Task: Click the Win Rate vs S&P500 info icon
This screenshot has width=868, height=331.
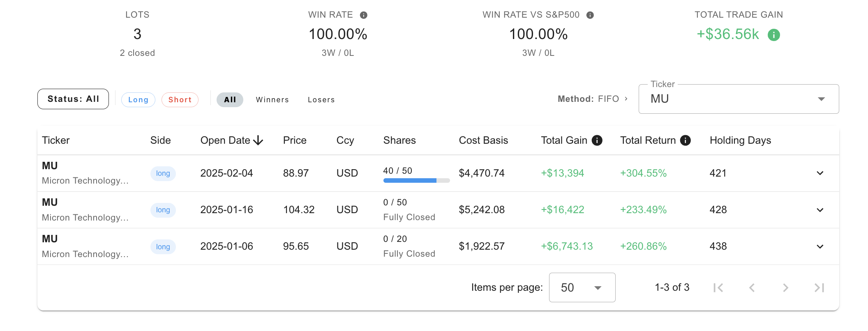Action: (x=590, y=15)
